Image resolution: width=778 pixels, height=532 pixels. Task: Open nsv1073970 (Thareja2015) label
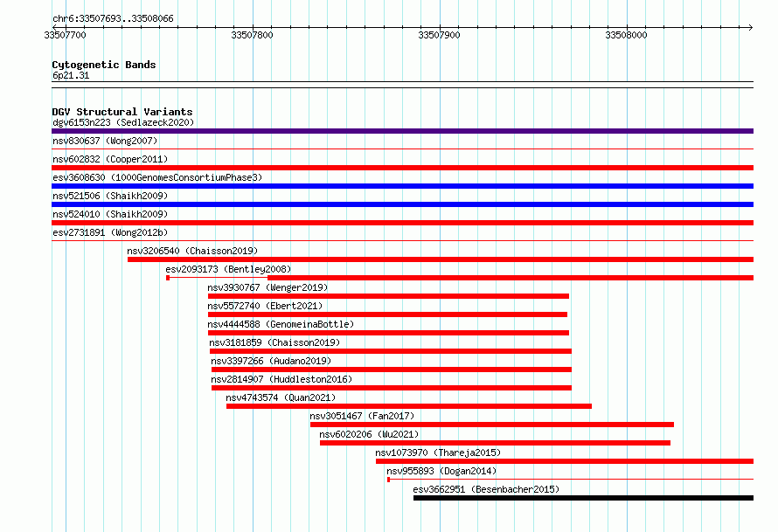pyautogui.click(x=438, y=453)
